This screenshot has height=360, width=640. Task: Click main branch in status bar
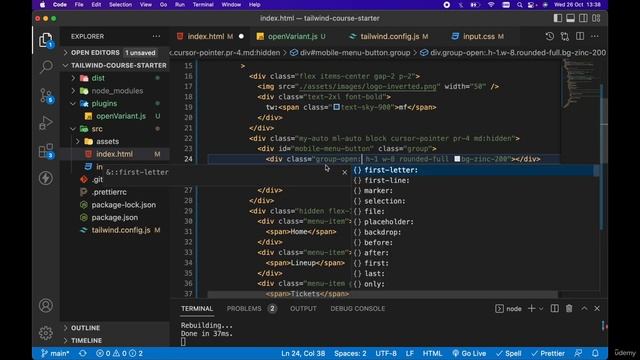coord(55,353)
